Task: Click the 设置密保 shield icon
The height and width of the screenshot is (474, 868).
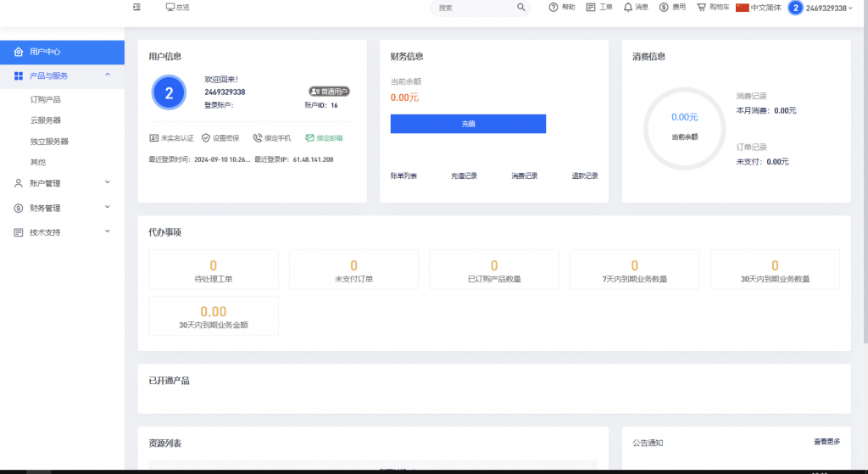Action: 206,138
